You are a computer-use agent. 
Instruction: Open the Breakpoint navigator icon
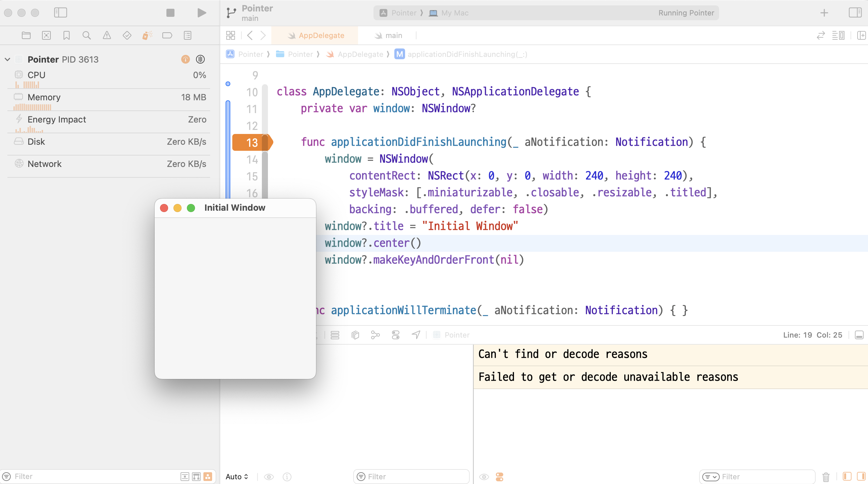point(167,35)
